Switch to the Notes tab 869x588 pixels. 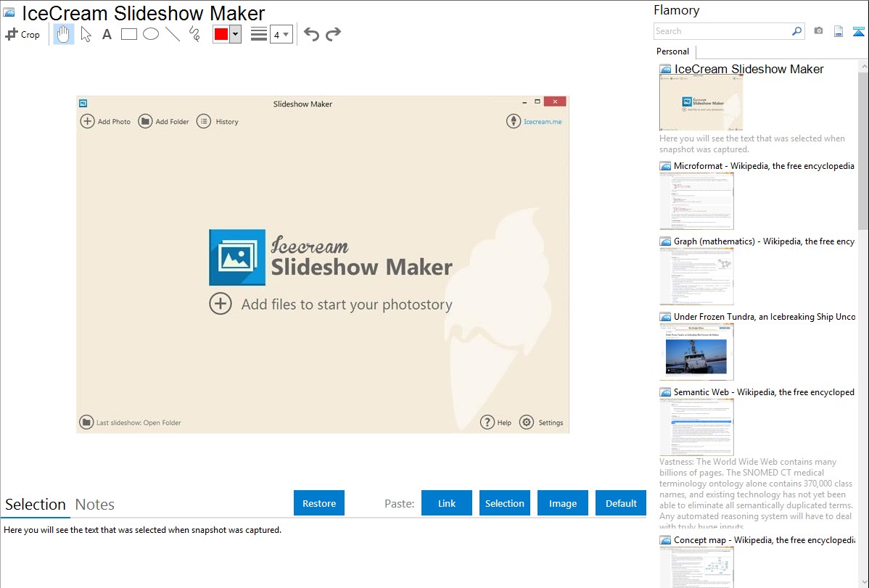95,505
